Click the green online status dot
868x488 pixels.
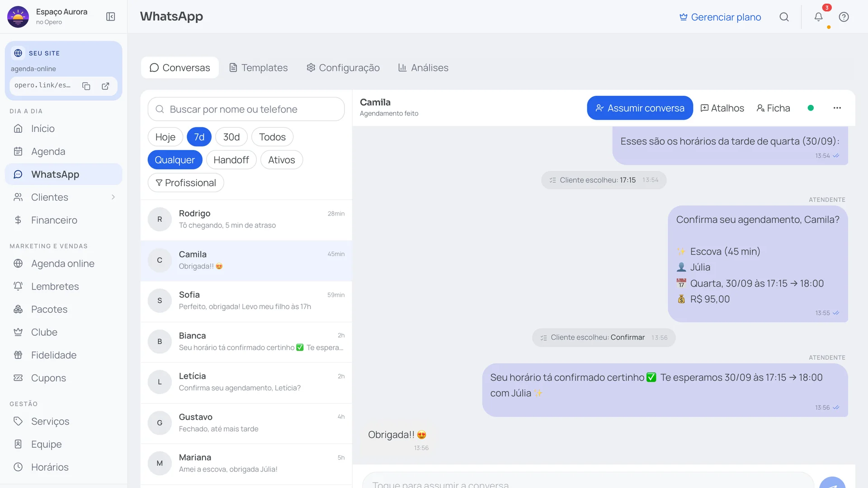tap(811, 108)
